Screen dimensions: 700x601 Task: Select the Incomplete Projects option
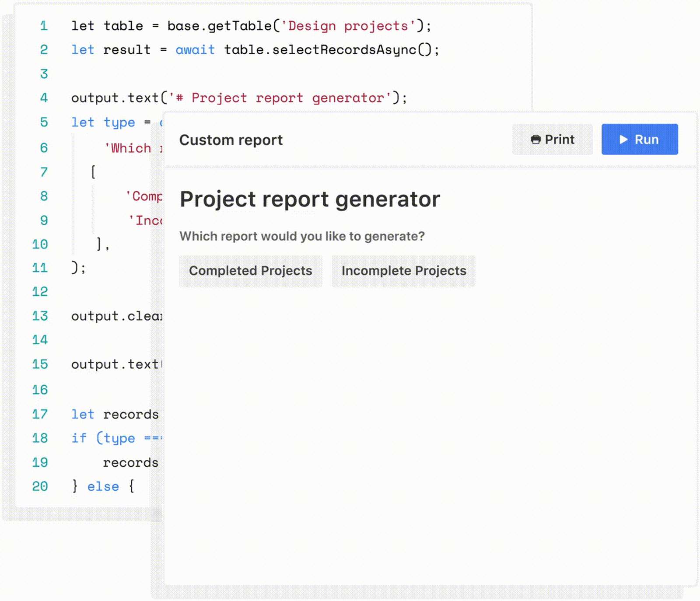coord(404,271)
